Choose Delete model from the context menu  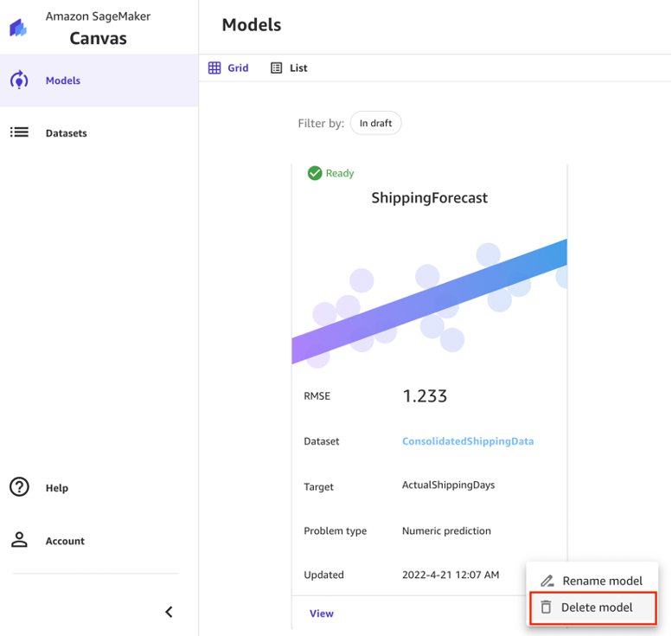pyautogui.click(x=596, y=607)
